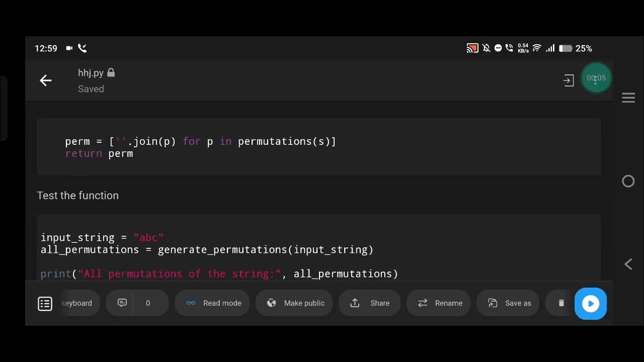Tap the green screen recording timer bubble

(x=596, y=78)
